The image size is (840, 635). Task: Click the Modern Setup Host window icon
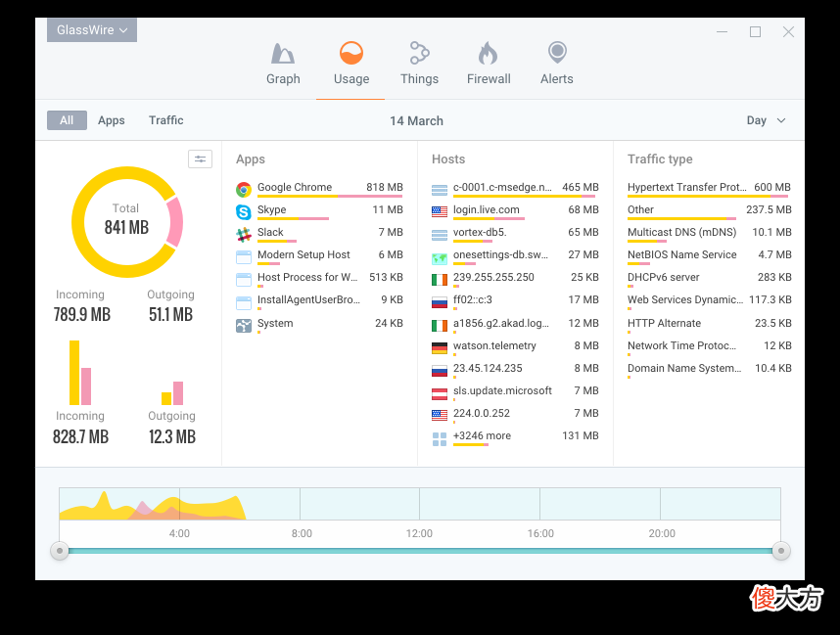[x=244, y=257]
